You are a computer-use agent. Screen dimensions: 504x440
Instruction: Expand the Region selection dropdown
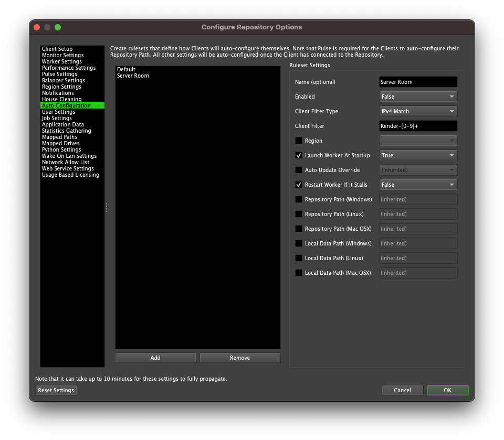(418, 141)
